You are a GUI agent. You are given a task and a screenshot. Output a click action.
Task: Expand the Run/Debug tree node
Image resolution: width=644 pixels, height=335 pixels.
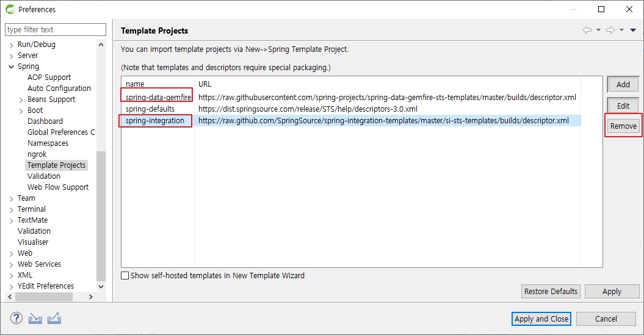click(x=12, y=45)
